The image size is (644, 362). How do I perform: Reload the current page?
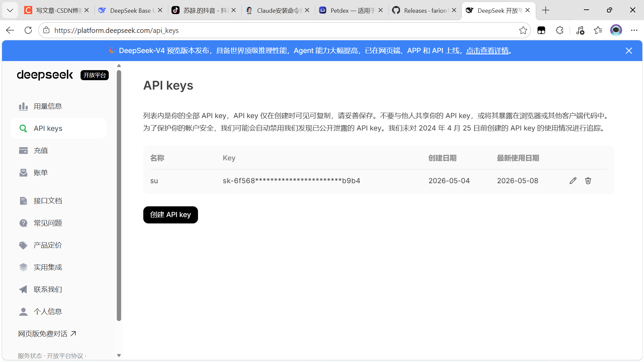(x=28, y=30)
